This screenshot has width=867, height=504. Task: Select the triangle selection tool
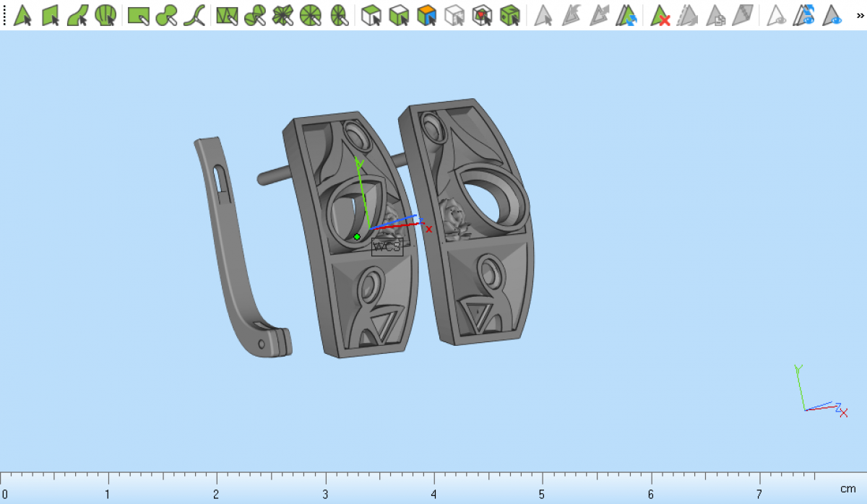pyautogui.click(x=22, y=15)
